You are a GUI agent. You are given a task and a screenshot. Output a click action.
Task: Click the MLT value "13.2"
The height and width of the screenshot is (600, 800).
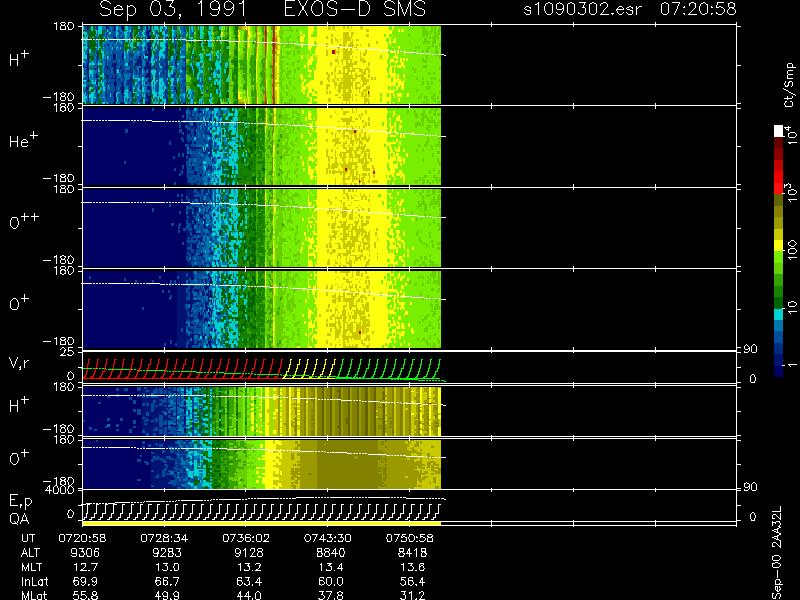point(249,567)
